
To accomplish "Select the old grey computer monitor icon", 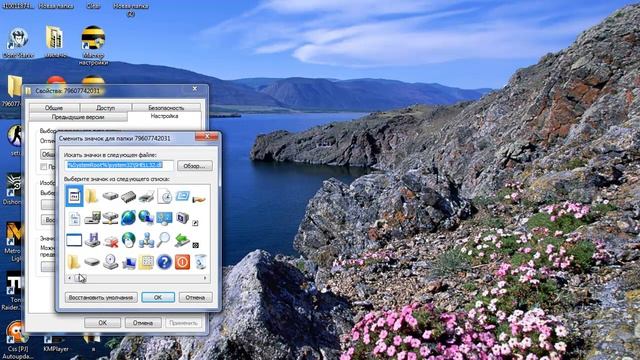I will click(182, 218).
